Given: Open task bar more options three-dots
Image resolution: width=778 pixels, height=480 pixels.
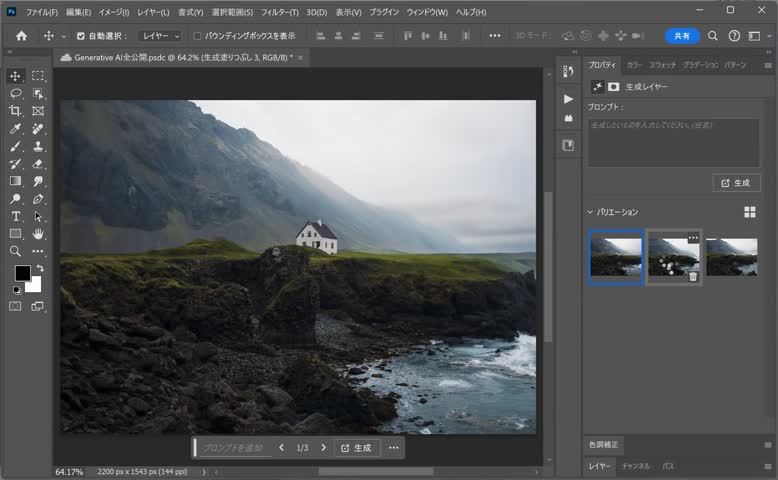Looking at the screenshot, I should [x=393, y=448].
